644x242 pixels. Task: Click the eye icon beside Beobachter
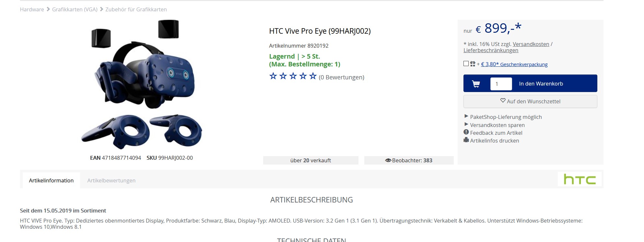388,160
